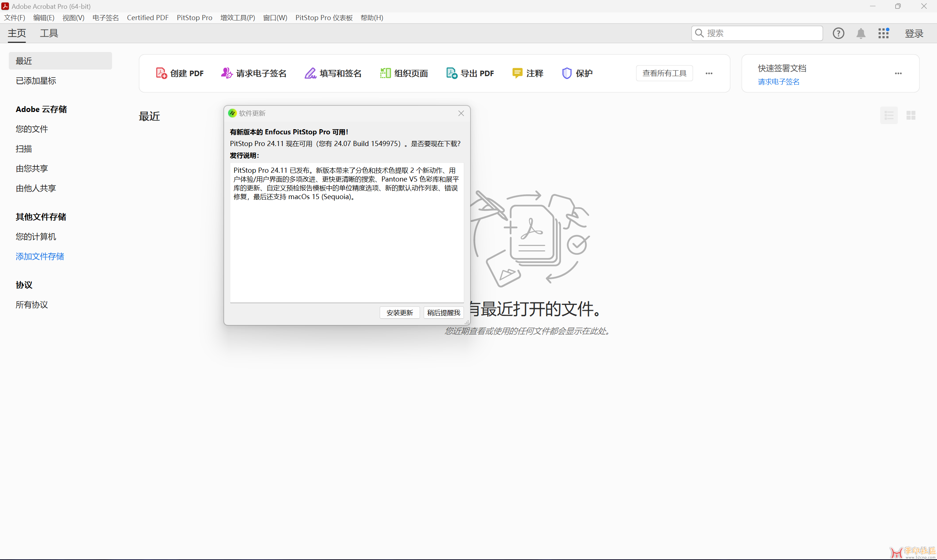Open 您的计算机 in the sidebar

[x=36, y=236]
